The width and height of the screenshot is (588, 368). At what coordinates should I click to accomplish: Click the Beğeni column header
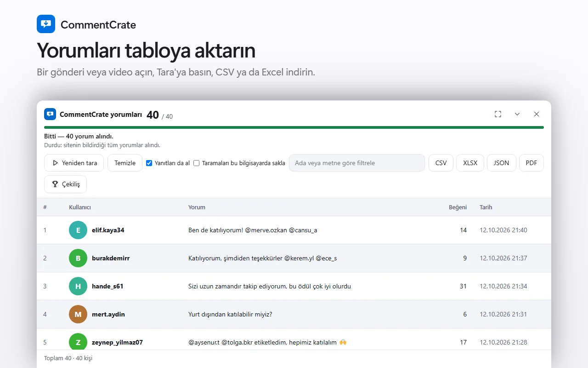point(458,207)
